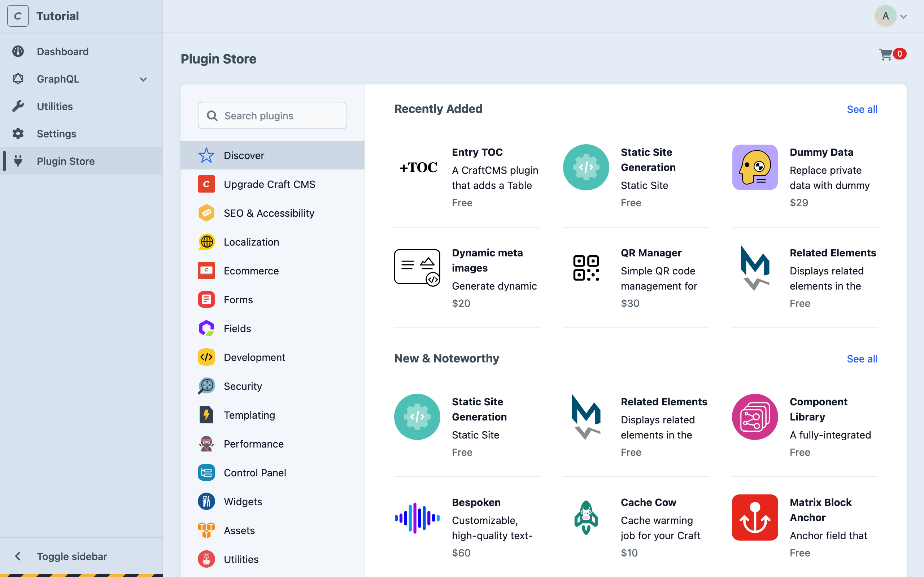Viewport: 924px width, 577px height.
Task: Open the SEO & Accessibility category
Action: (269, 213)
